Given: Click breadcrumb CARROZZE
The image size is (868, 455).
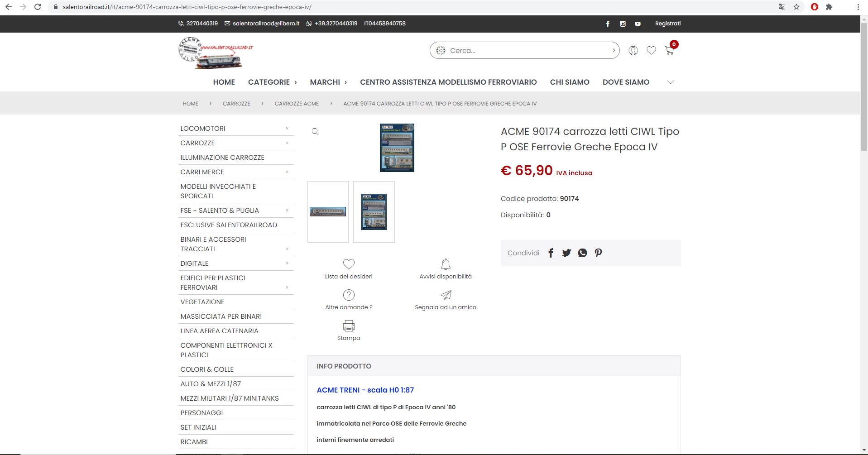Looking at the screenshot, I should pyautogui.click(x=236, y=104).
